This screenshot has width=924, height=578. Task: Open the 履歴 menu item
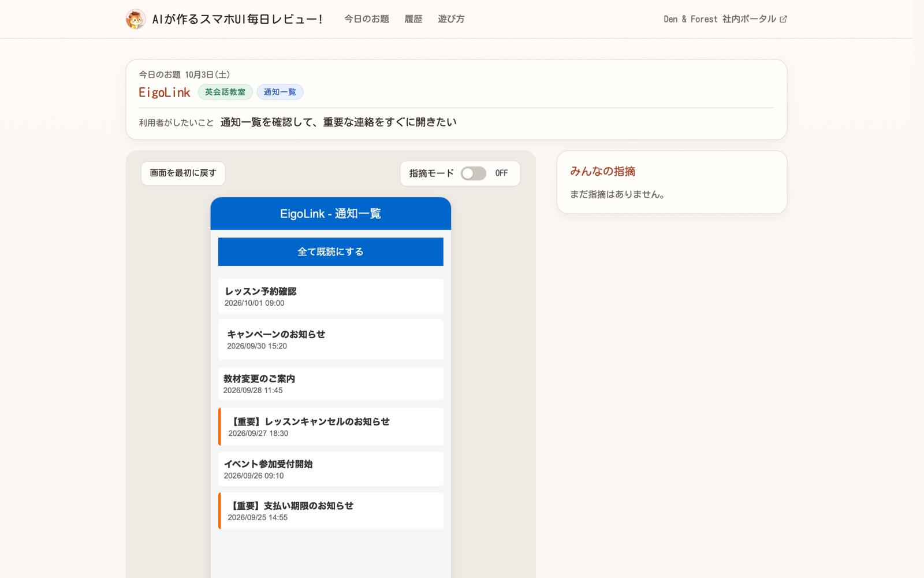(x=413, y=19)
